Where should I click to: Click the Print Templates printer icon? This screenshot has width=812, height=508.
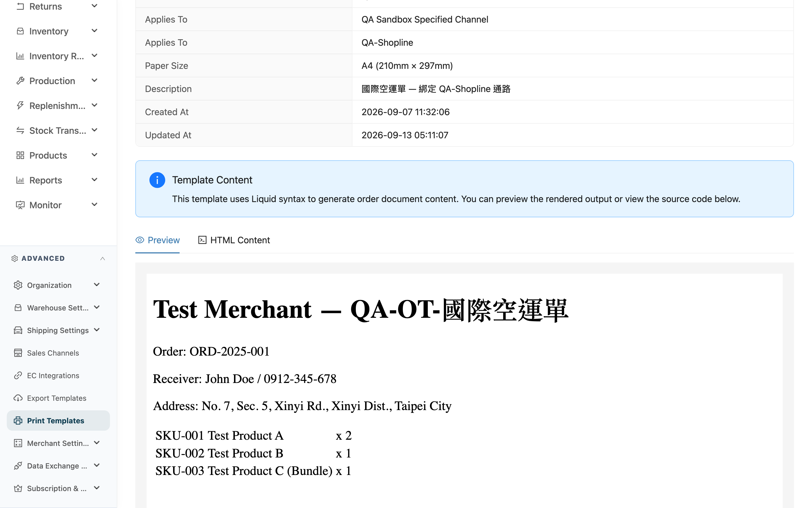[18, 421]
